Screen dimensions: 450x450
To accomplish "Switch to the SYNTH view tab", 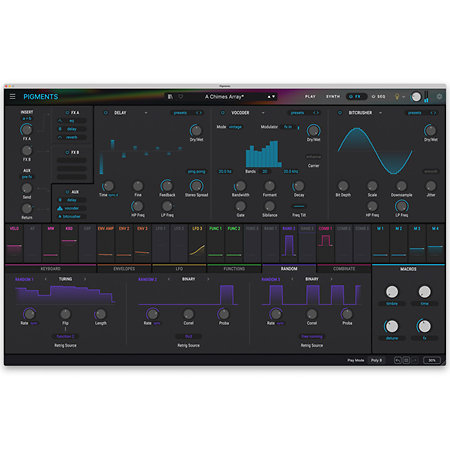I will [x=333, y=97].
